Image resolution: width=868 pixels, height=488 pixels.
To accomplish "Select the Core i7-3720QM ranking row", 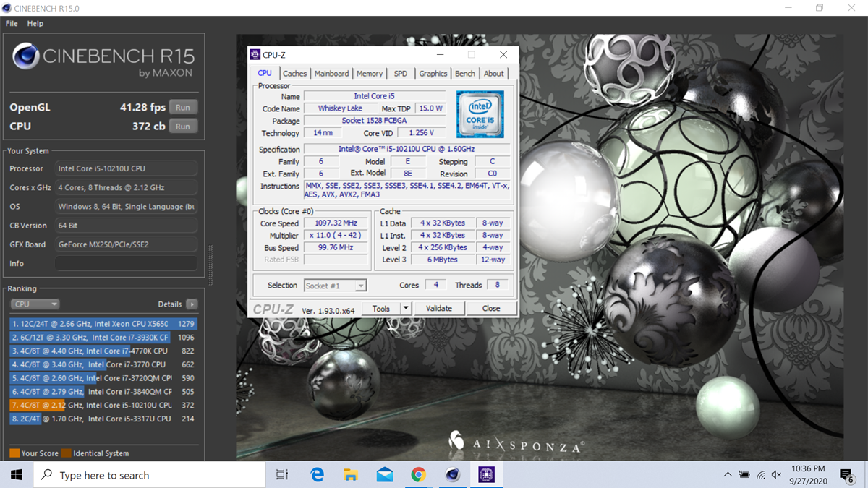I will coord(103,378).
